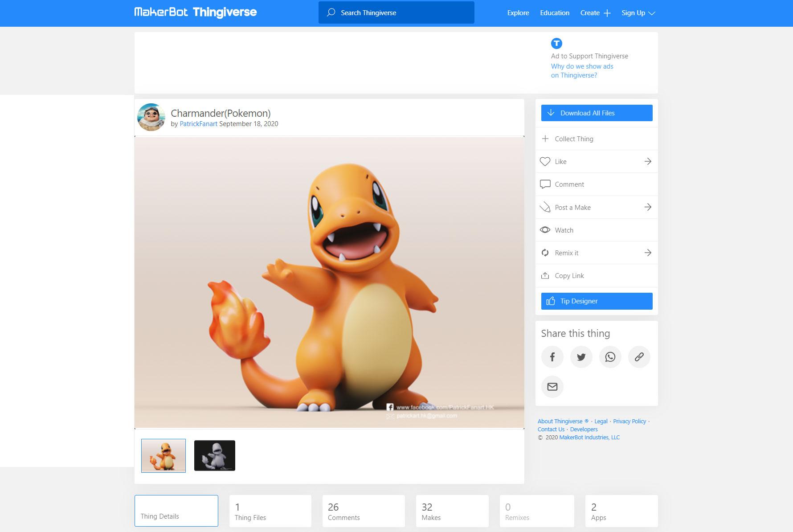Click the Comment label

coord(569,184)
